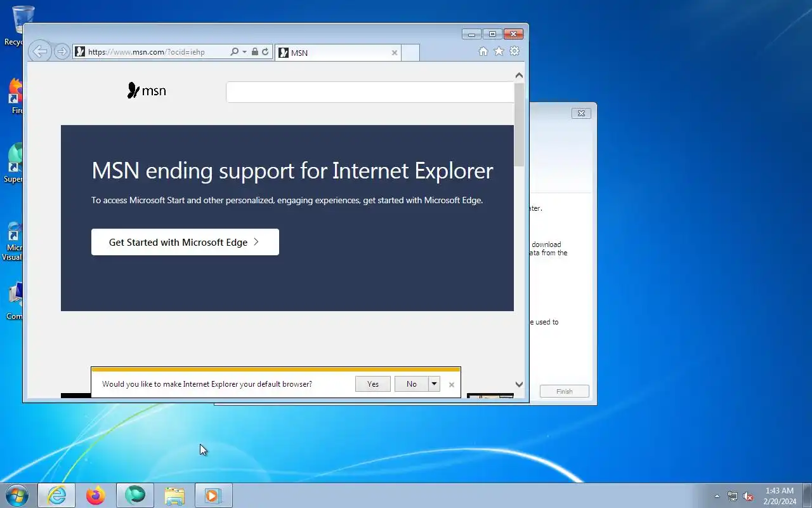Viewport: 812px width, 508px height.
Task: Click Internet Explorer taskbar icon
Action: click(x=56, y=495)
